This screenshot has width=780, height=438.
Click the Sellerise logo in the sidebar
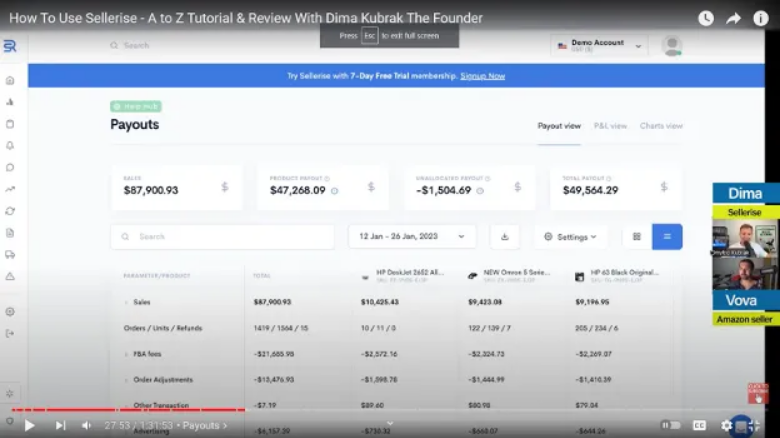point(10,46)
